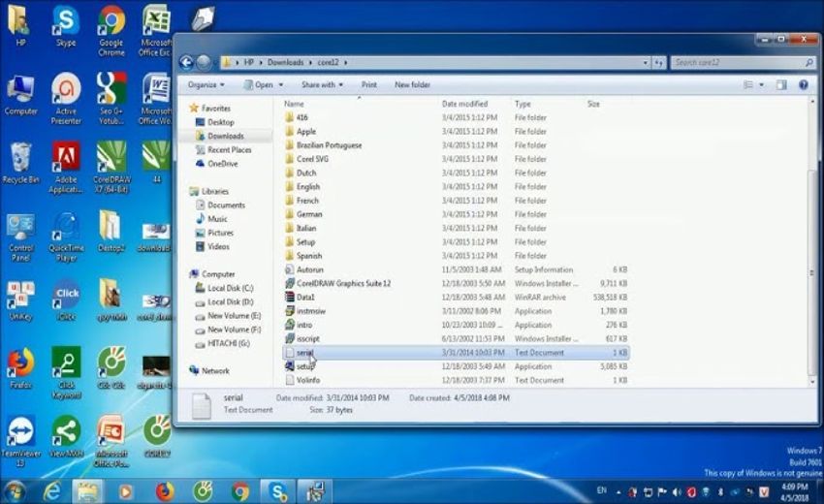The image size is (824, 504).
Task: Select the instmsiw application file
Action: point(457,311)
